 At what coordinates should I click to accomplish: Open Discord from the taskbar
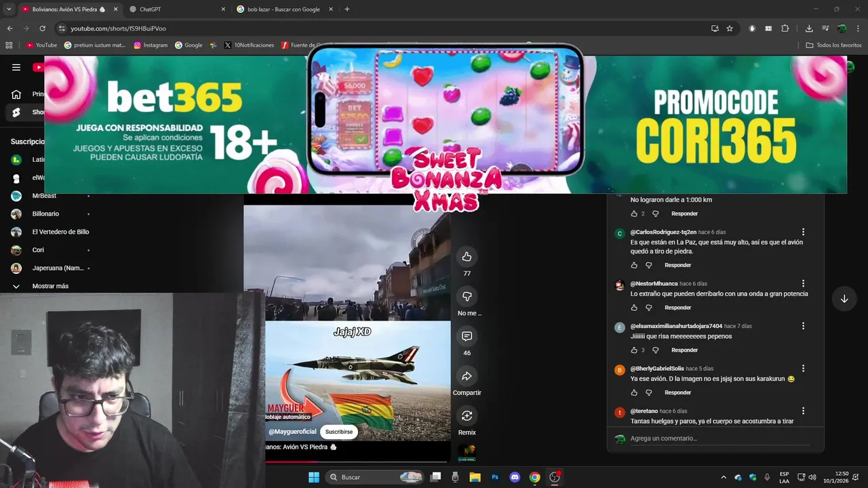coord(515,477)
